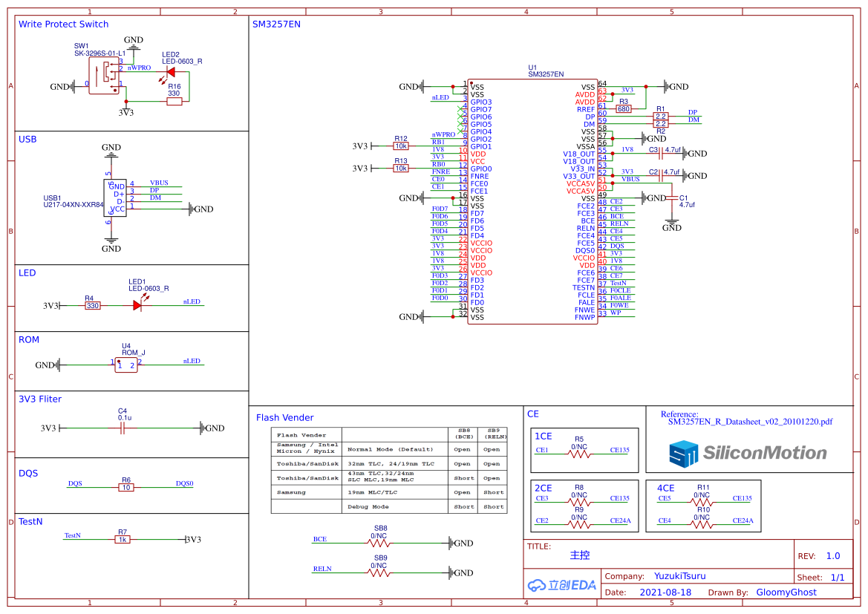Screen dimensions: 868x614
Task: Select resistor R6 (10) in DQS section
Action: click(126, 487)
